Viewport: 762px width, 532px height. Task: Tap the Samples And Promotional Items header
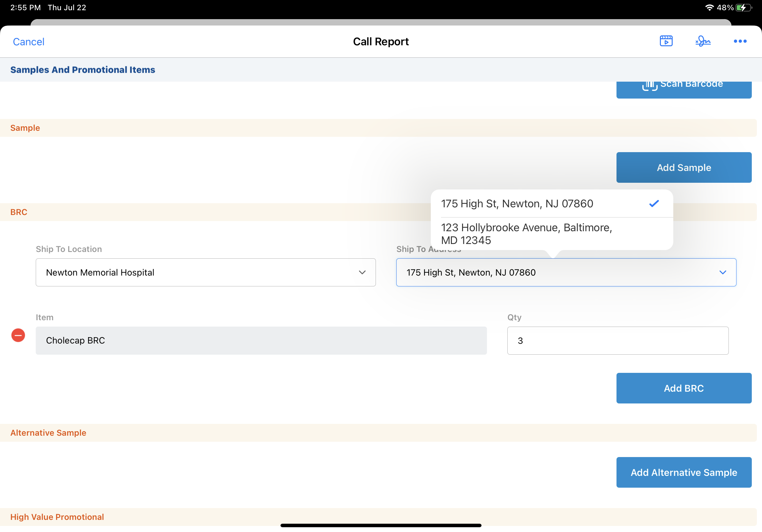point(83,70)
